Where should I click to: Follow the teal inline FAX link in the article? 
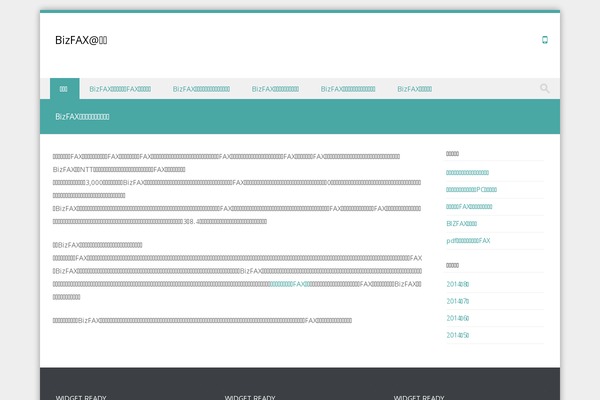(290, 284)
